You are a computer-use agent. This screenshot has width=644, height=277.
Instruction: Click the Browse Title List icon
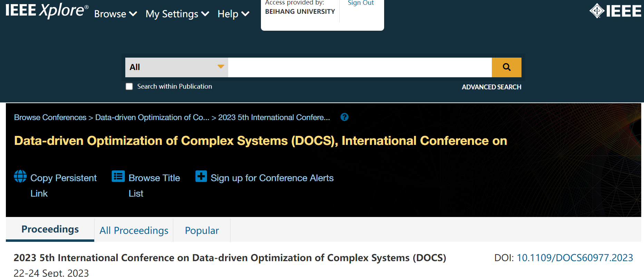coord(118,176)
